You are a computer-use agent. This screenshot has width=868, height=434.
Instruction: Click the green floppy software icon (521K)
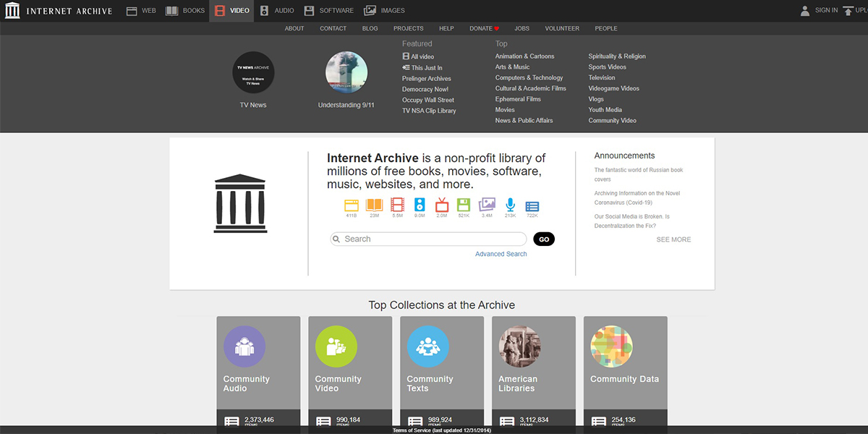[x=464, y=205]
